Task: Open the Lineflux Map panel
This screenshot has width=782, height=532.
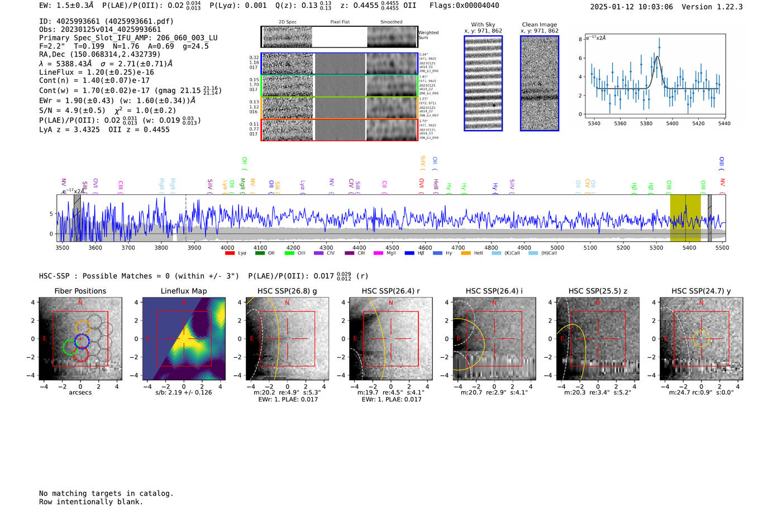Action: tap(184, 339)
